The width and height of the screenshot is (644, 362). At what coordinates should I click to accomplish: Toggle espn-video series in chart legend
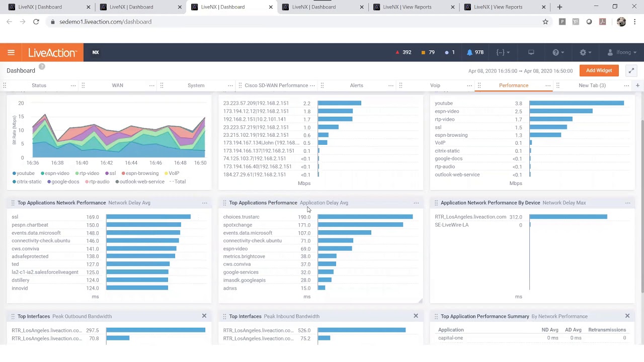(54, 173)
